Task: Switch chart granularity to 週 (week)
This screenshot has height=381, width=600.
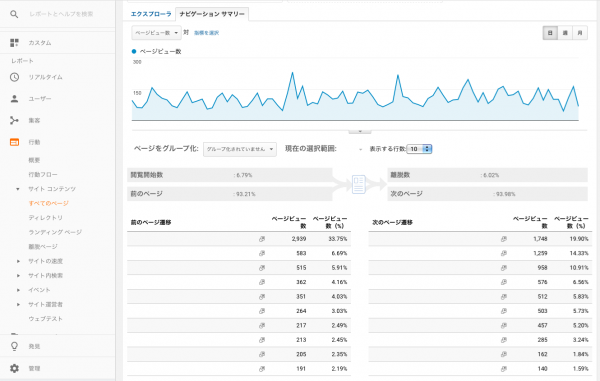Action: [565, 33]
